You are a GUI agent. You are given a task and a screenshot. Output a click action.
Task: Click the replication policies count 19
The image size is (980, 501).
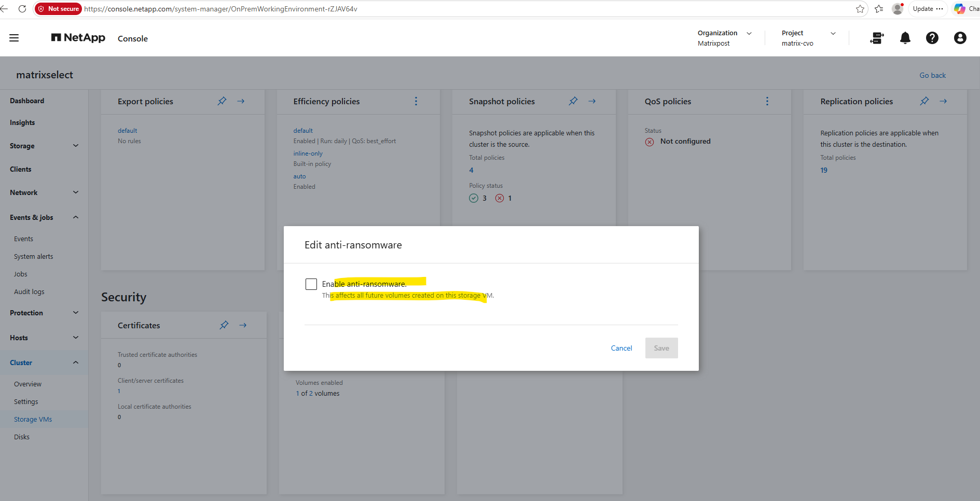point(824,170)
